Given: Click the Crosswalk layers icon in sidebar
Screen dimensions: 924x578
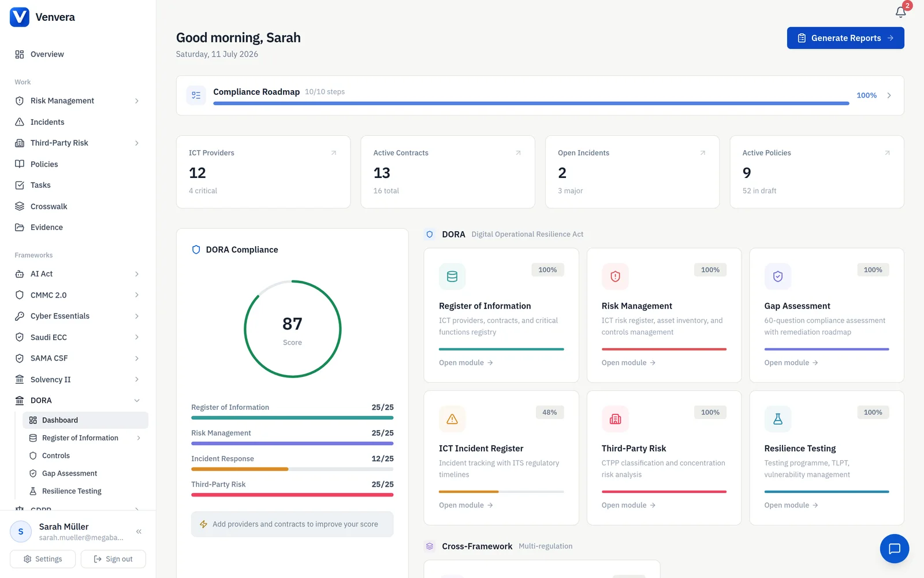Looking at the screenshot, I should (20, 206).
